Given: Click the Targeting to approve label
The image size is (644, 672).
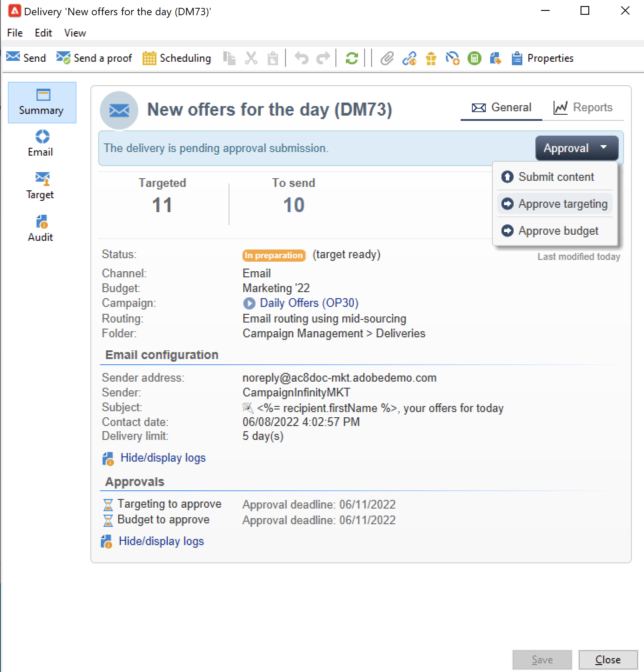Looking at the screenshot, I should pos(169,504).
